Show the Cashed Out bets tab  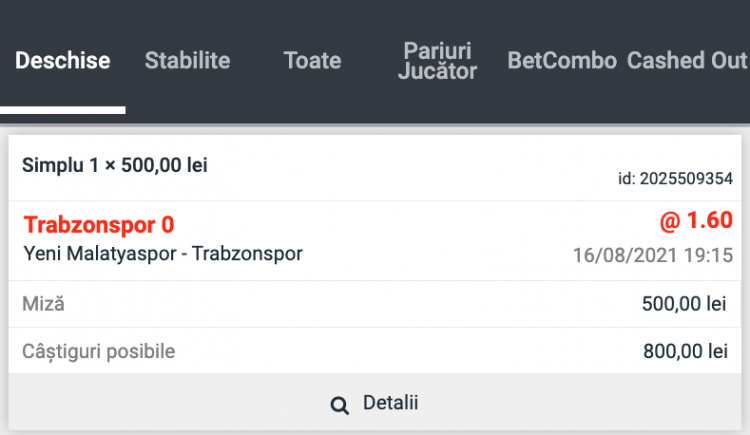[x=687, y=61]
